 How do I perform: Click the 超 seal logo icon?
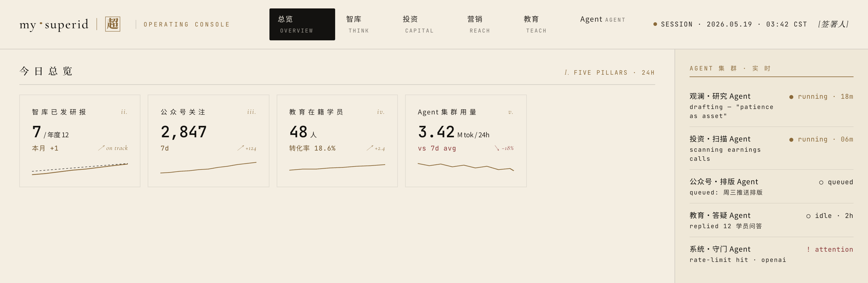click(x=112, y=24)
